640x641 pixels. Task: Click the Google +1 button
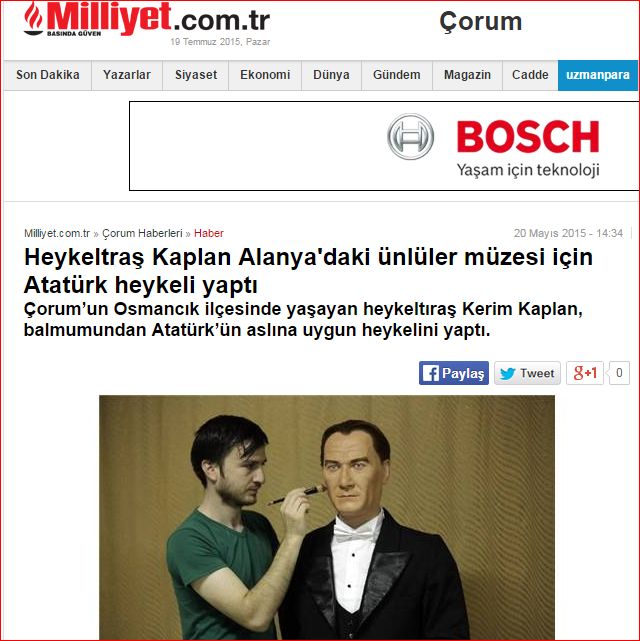[585, 373]
